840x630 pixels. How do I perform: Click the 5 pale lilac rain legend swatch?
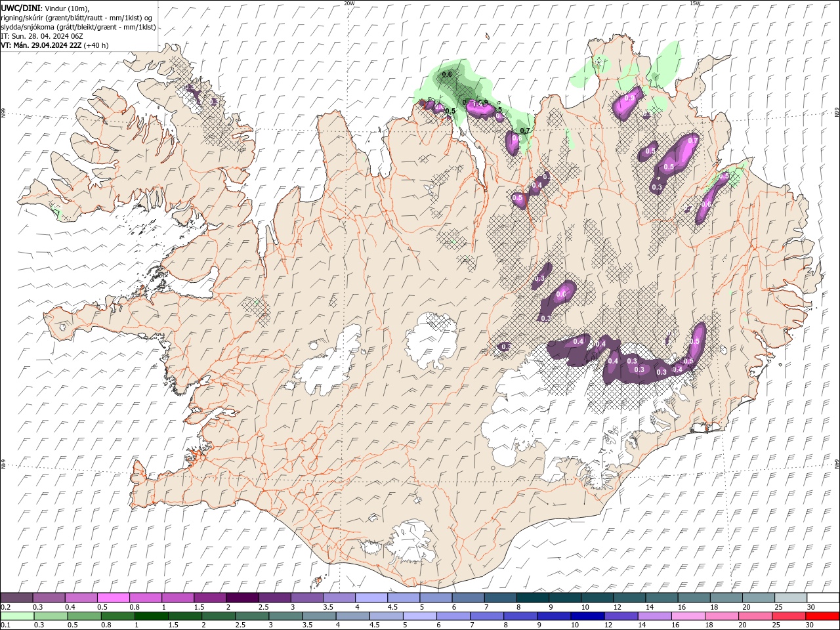pyautogui.click(x=419, y=616)
